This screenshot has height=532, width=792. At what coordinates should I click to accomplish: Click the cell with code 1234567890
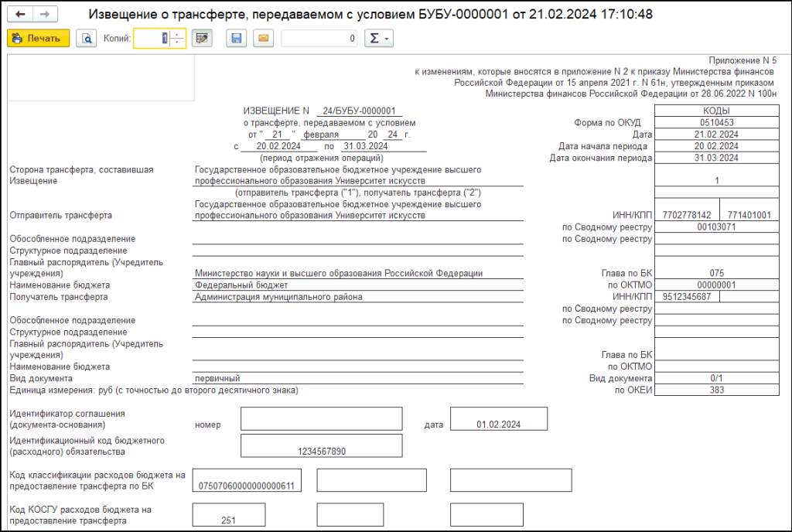(x=321, y=446)
